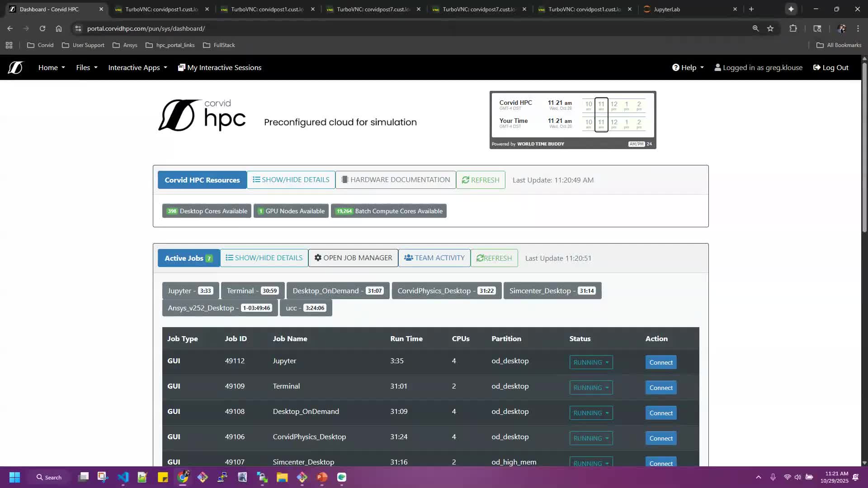Image resolution: width=868 pixels, height=488 pixels.
Task: Click the browser address bar URL
Action: pos(146,28)
